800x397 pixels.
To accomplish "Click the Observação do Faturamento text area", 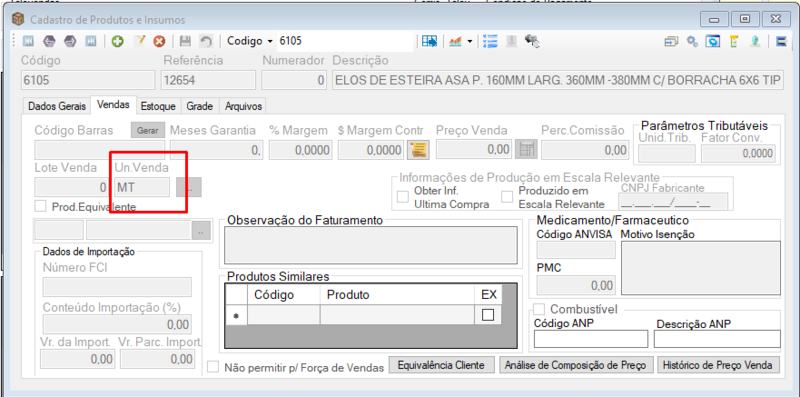I will point(371,245).
